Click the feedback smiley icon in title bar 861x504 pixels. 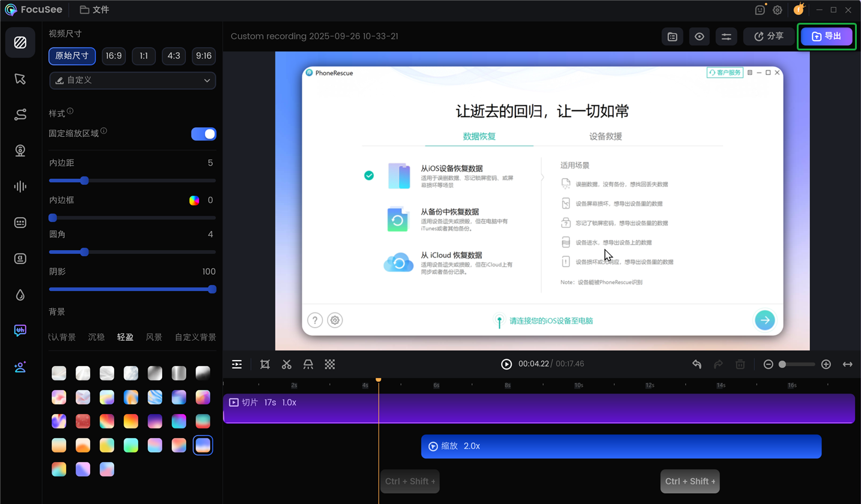pos(760,10)
